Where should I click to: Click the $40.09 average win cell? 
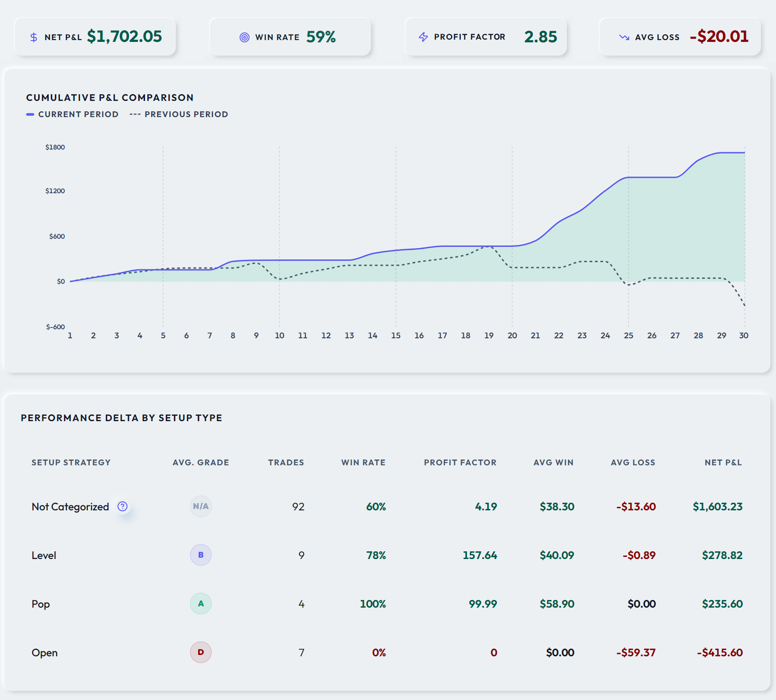[557, 555]
